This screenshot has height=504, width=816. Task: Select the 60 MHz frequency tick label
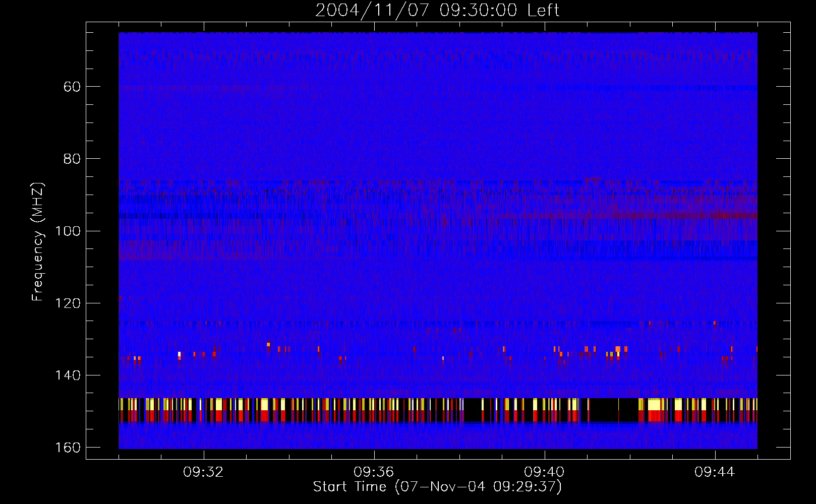click(72, 87)
